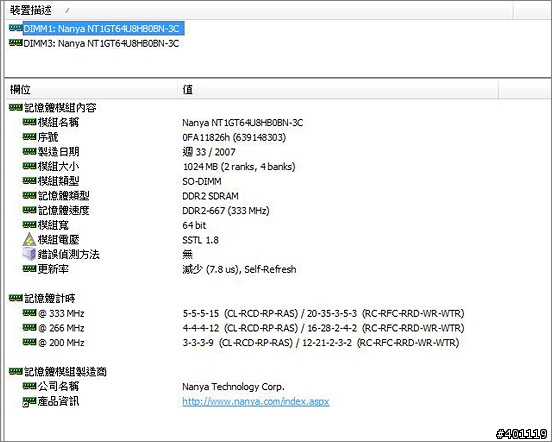Select the 減少 (7.8 us), Self-Refresh value
This screenshot has height=442, width=552.
pos(239,269)
